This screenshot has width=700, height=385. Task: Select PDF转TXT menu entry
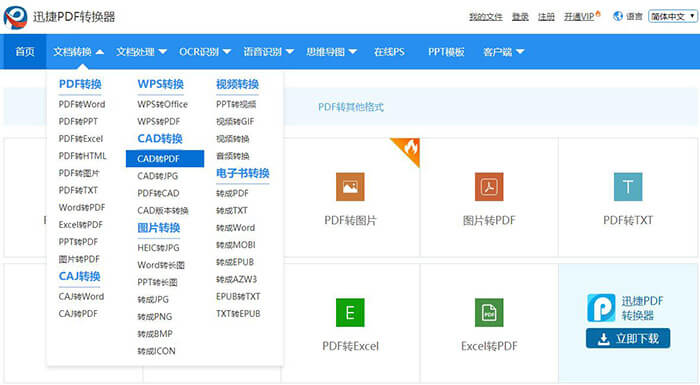click(x=78, y=190)
